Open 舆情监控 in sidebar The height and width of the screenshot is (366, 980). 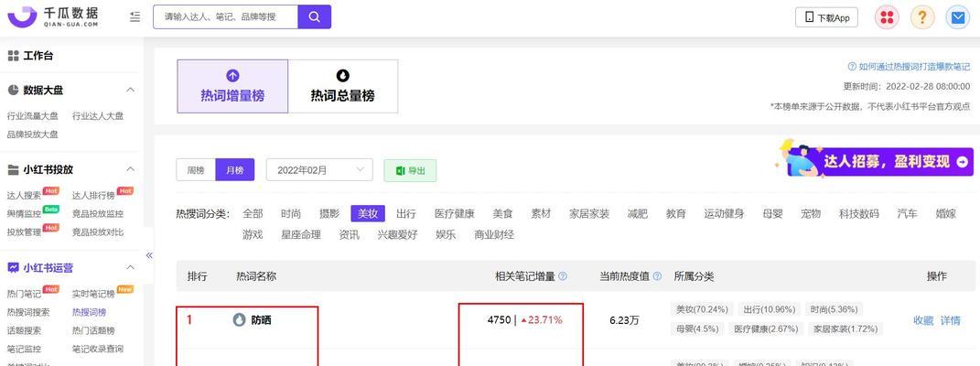click(25, 213)
